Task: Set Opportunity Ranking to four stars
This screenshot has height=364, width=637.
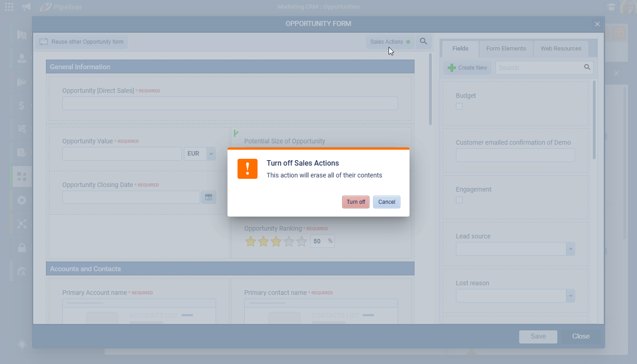Action: coord(289,242)
